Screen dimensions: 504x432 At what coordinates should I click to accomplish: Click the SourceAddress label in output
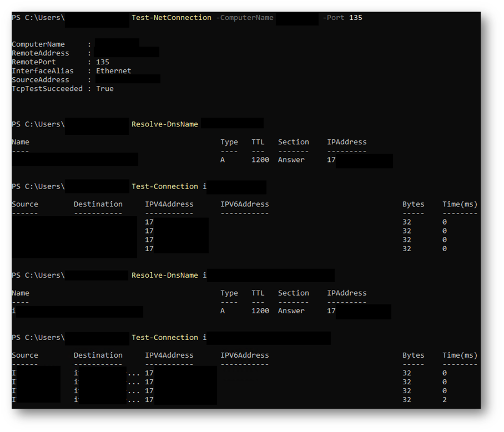(40, 80)
